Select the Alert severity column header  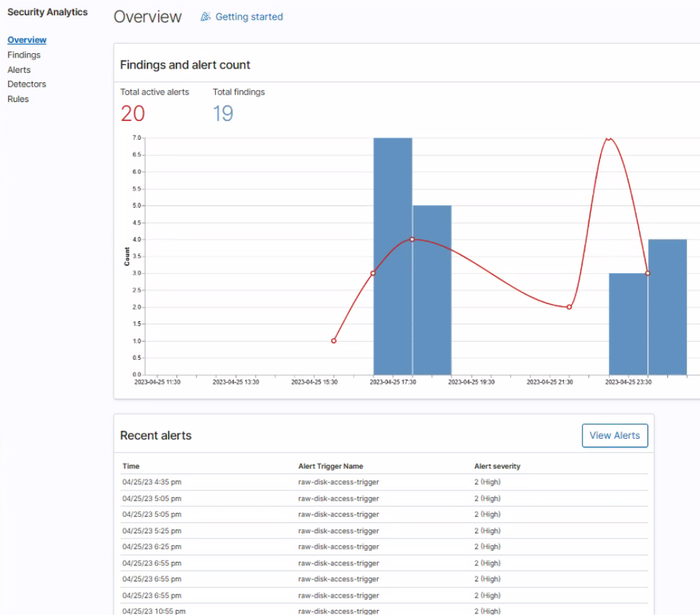pos(499,466)
